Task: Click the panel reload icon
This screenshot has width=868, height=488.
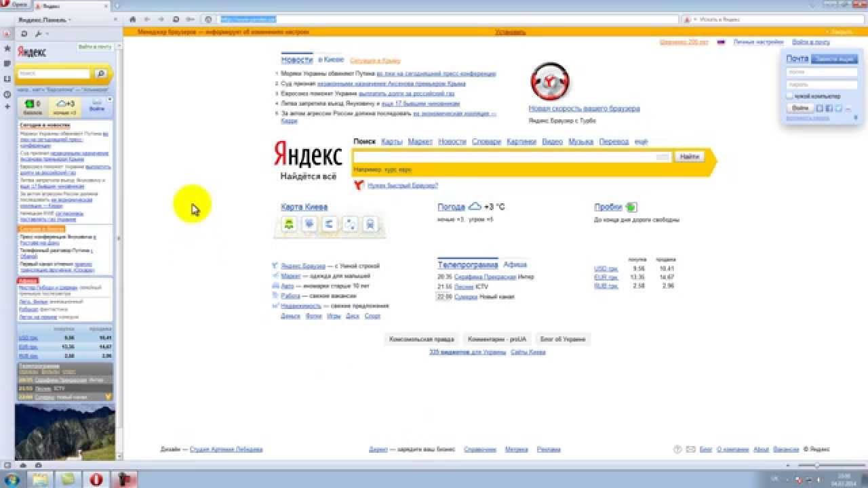Action: 24,33
